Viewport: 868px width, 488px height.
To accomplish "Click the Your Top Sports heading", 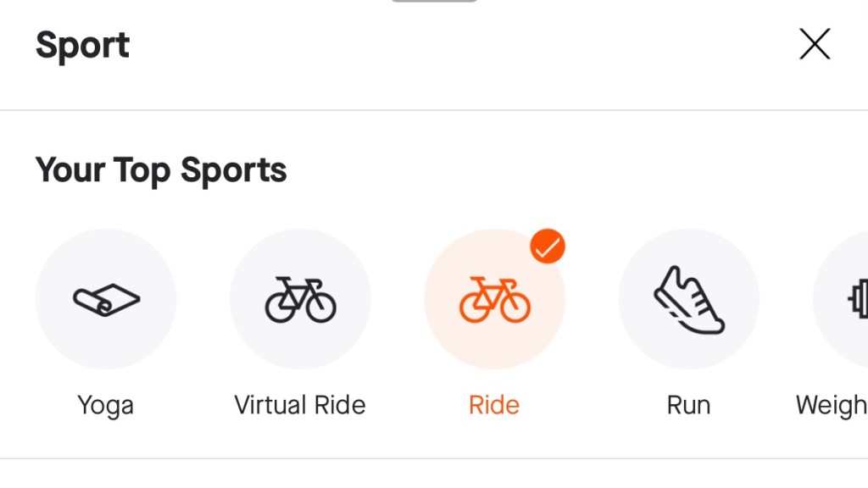I will coord(161,170).
